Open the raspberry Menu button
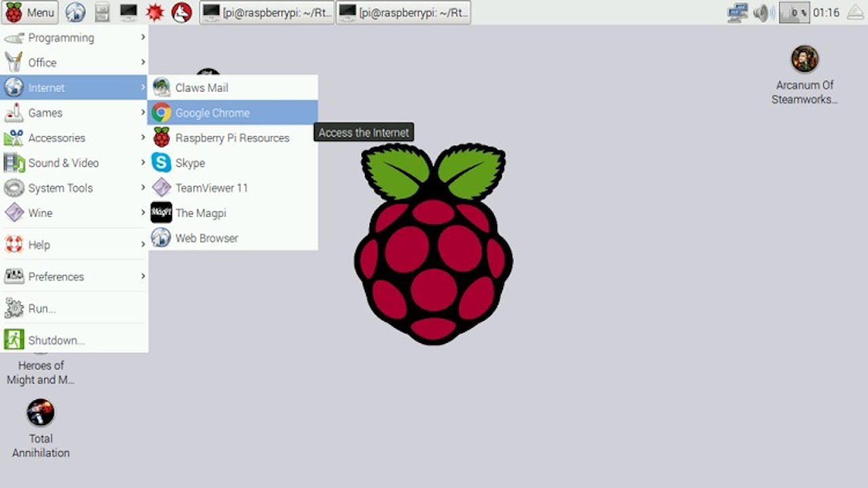 pyautogui.click(x=30, y=12)
